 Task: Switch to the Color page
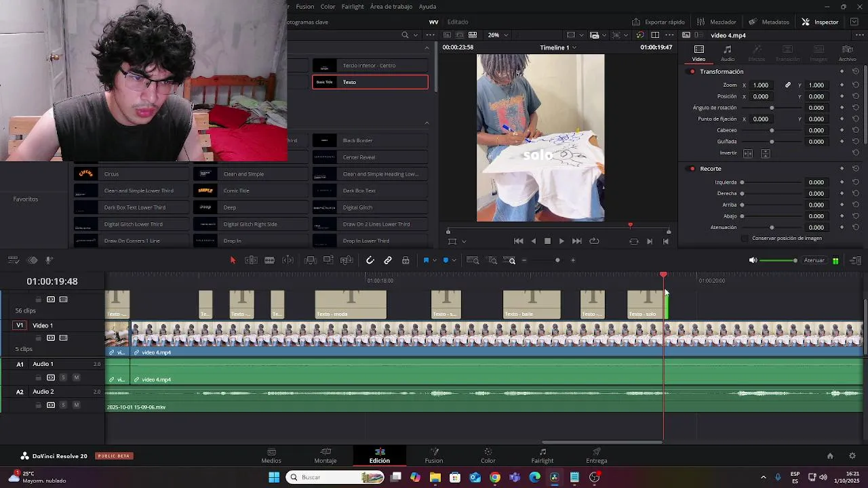click(488, 455)
